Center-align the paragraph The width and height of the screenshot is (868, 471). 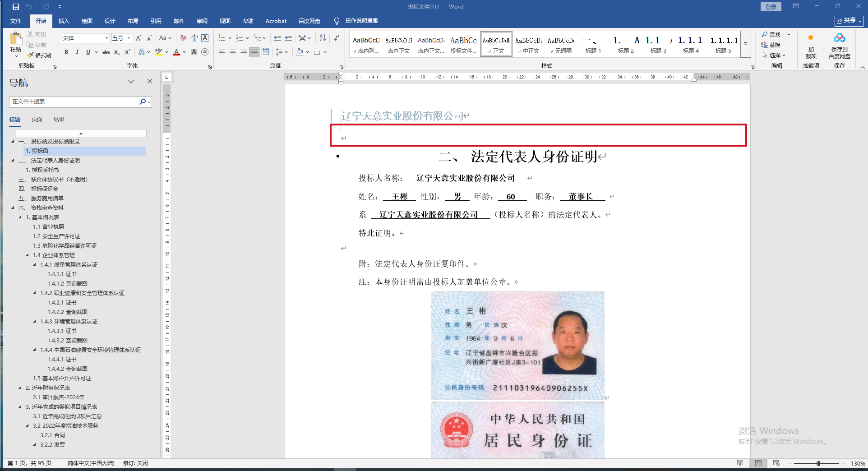[x=233, y=52]
